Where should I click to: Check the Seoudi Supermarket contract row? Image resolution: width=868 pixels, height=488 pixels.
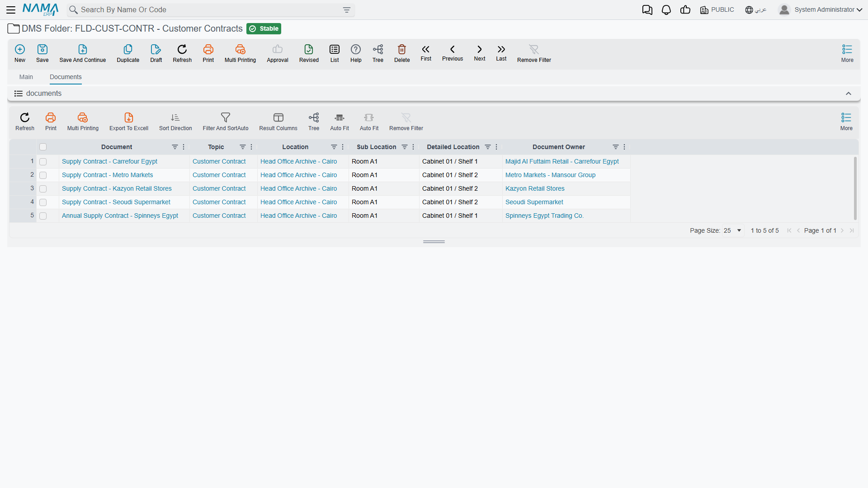43,202
